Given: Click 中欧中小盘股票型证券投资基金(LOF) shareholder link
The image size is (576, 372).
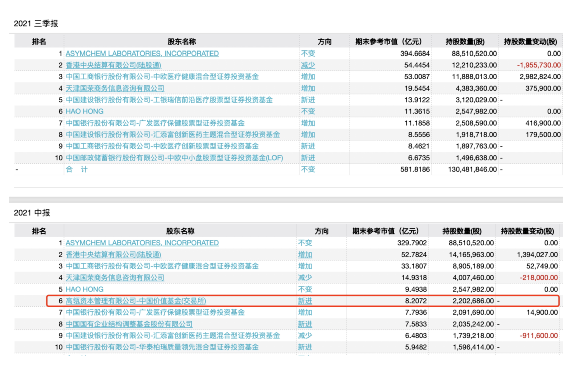Looking at the screenshot, I should [x=174, y=158].
